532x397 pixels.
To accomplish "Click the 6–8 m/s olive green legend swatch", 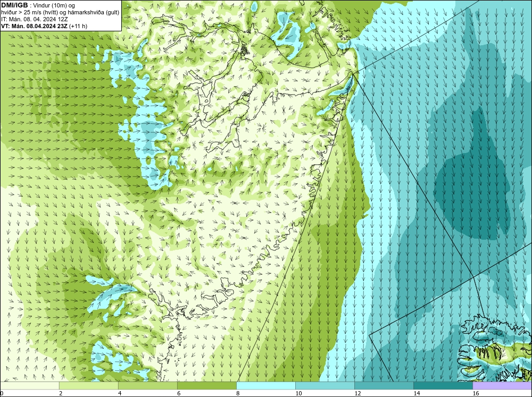I will click(x=206, y=386).
